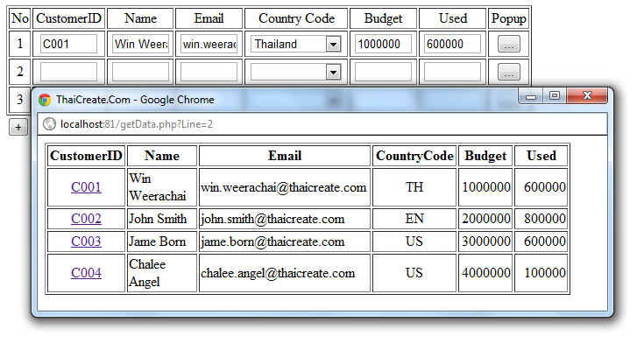644x357 pixels.
Task: Click the 2000000 budget cell
Action: [x=485, y=219]
